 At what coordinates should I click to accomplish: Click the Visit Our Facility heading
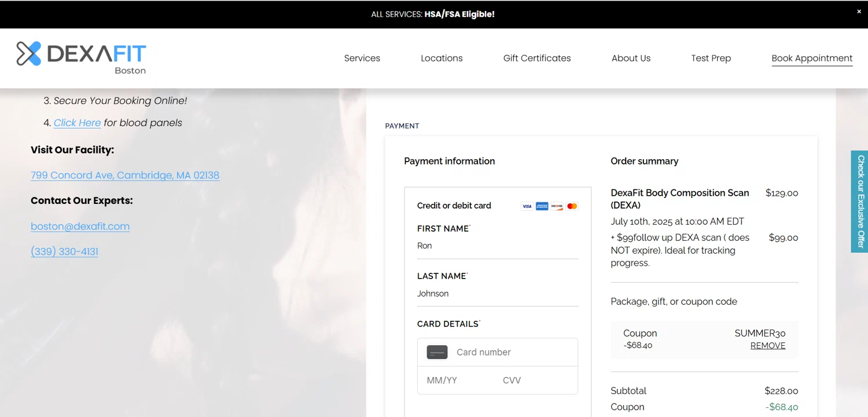pos(72,149)
